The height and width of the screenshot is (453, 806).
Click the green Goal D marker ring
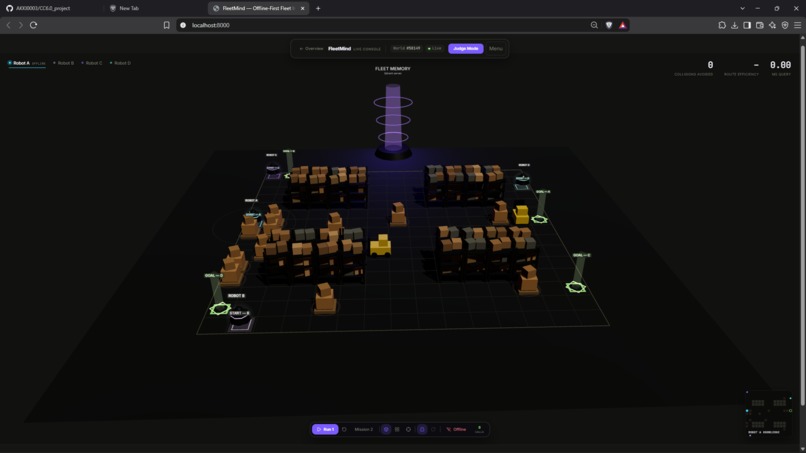[220, 308]
